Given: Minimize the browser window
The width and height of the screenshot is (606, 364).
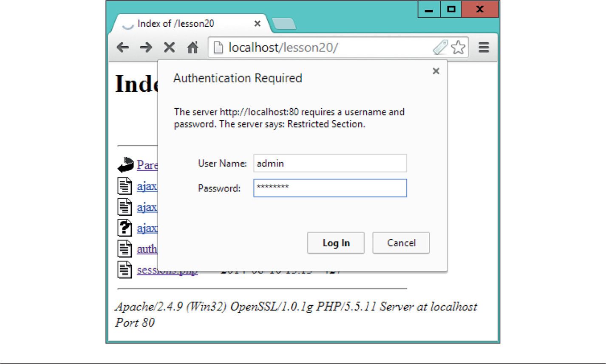Looking at the screenshot, I should coord(429,9).
